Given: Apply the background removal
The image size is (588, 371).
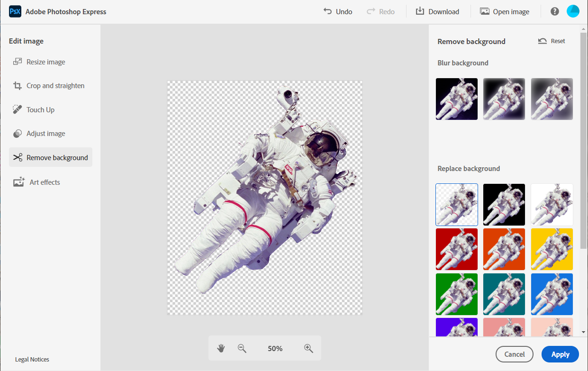Looking at the screenshot, I should (560, 354).
